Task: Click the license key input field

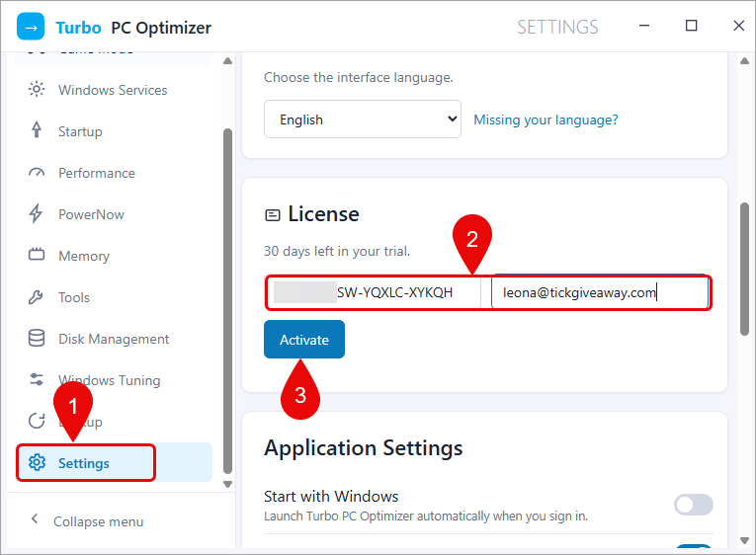Action: point(374,292)
